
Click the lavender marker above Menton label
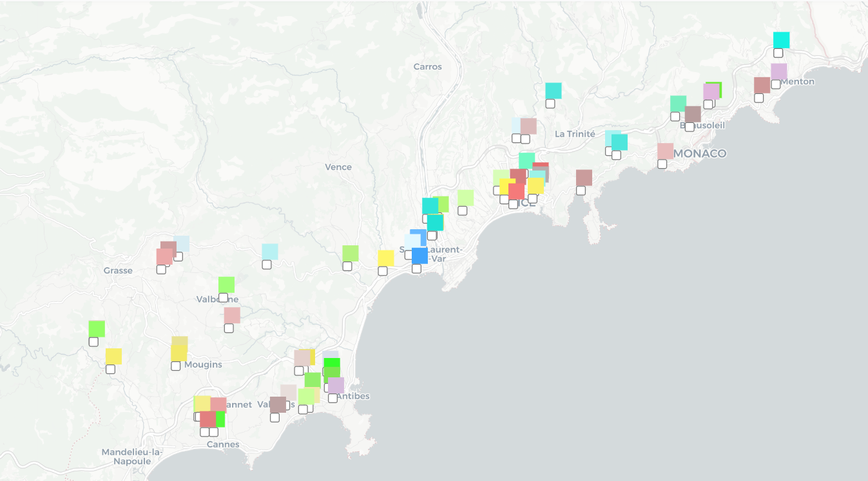point(778,71)
